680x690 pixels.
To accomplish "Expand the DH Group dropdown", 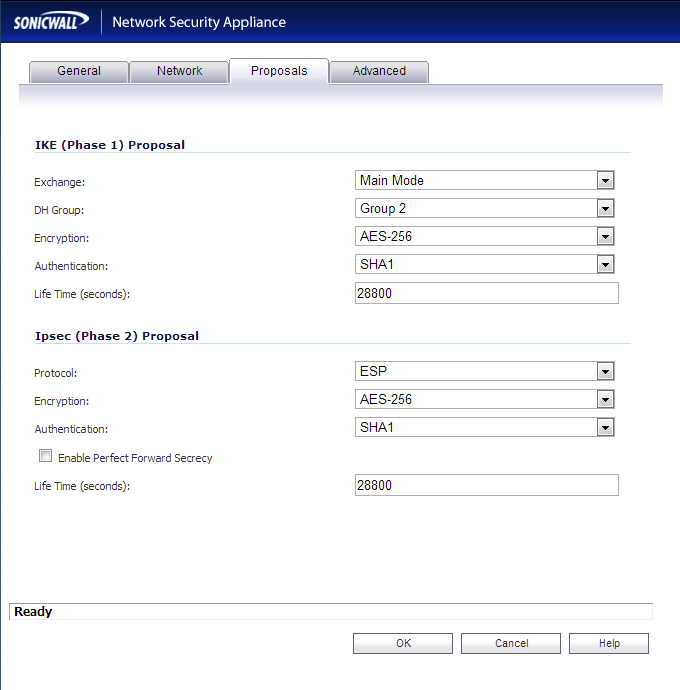I will point(485,208).
